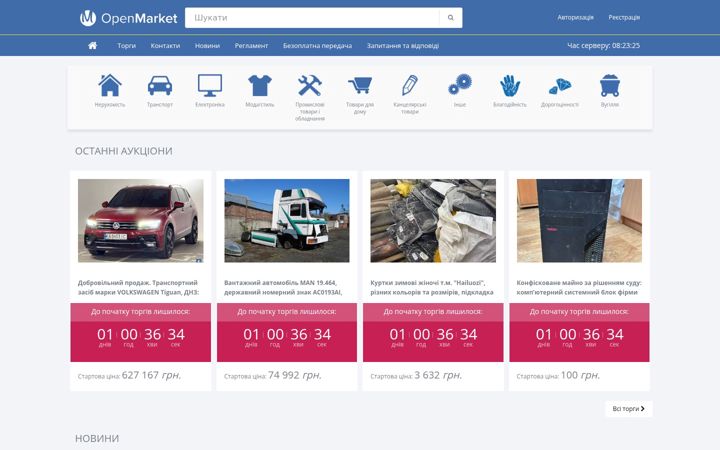Open the computer system unit photo
Screen dimensions: 720x450
(579, 221)
